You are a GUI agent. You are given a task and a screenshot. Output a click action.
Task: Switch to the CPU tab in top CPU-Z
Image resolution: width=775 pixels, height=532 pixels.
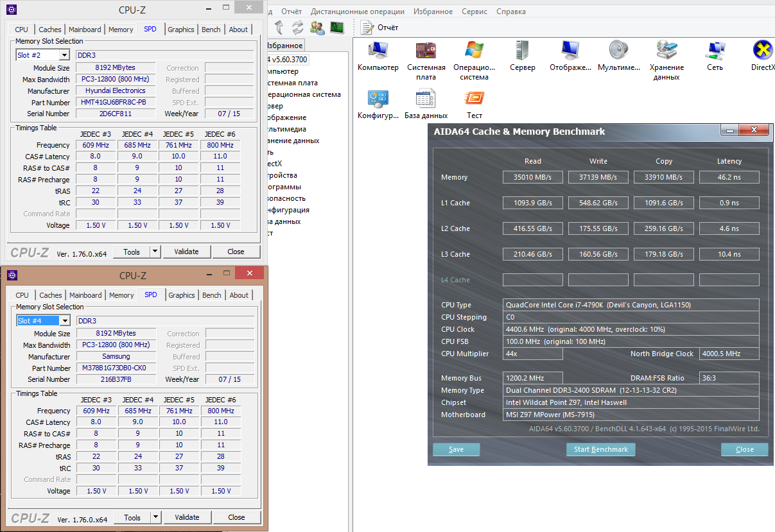point(21,30)
